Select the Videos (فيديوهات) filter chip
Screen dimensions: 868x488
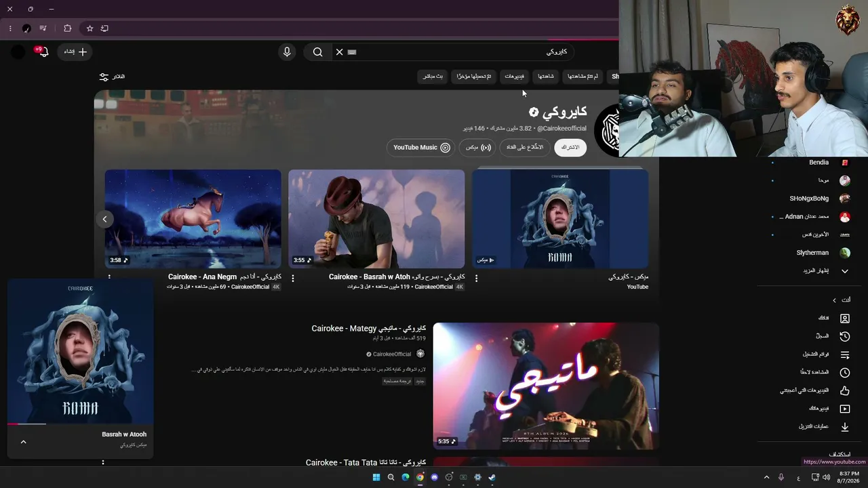tap(514, 77)
